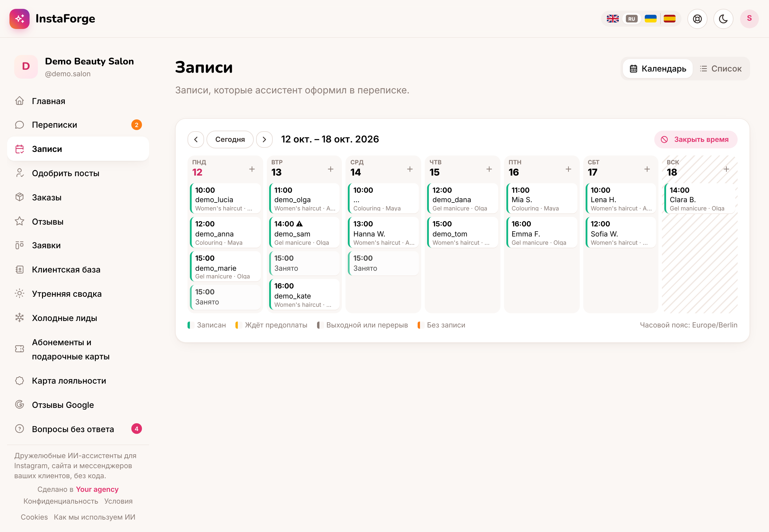Open Одобрить посты section

click(x=78, y=173)
